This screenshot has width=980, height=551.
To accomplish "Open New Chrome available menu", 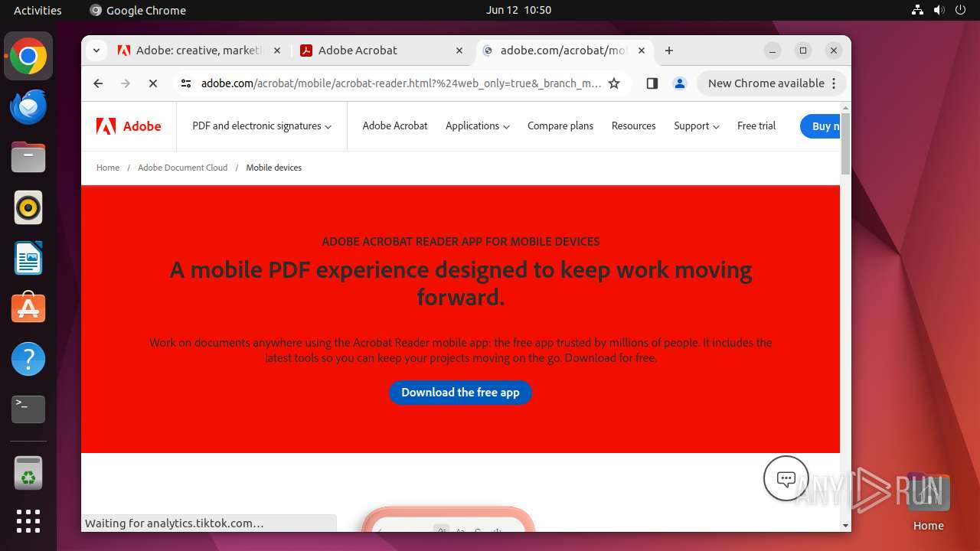I will (x=771, y=83).
